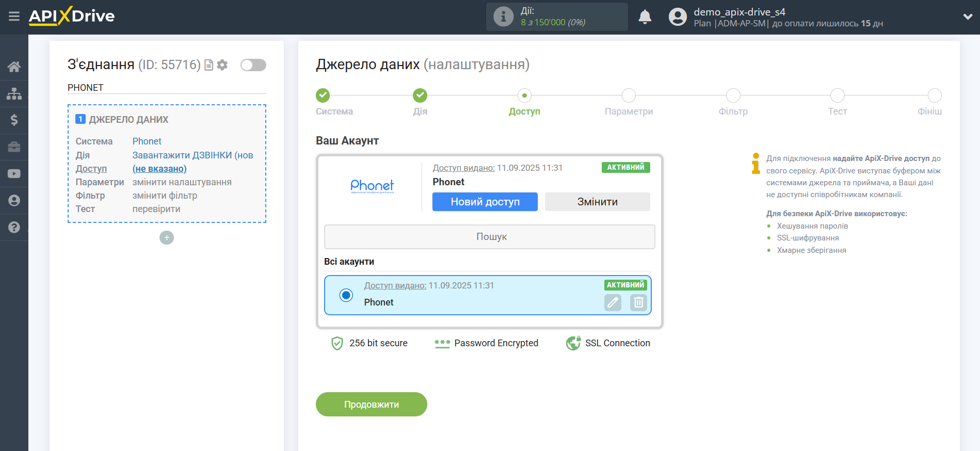Click the actions info icon

pos(503,17)
